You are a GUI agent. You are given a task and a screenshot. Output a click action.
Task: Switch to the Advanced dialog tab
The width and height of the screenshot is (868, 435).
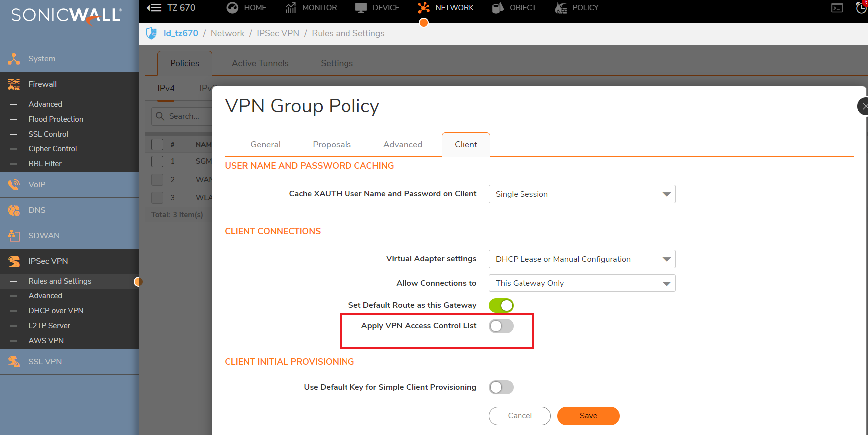pos(403,145)
